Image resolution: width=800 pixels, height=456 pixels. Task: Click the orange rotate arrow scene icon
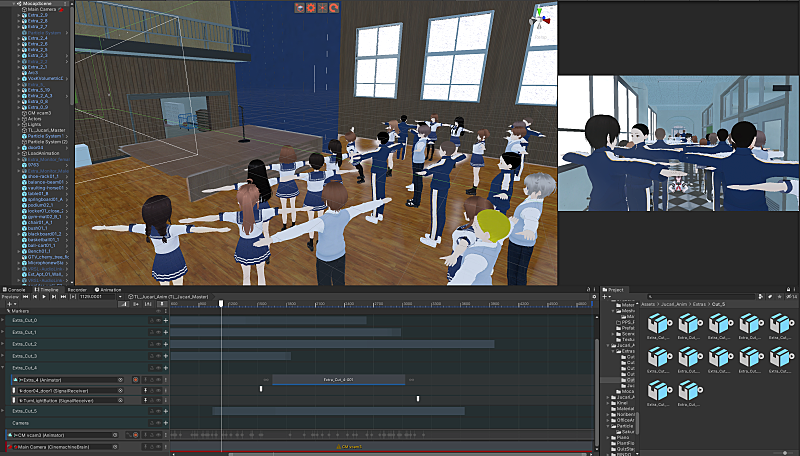pos(334,8)
